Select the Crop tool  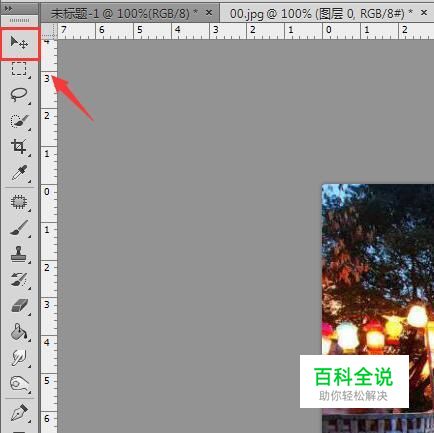pyautogui.click(x=19, y=147)
